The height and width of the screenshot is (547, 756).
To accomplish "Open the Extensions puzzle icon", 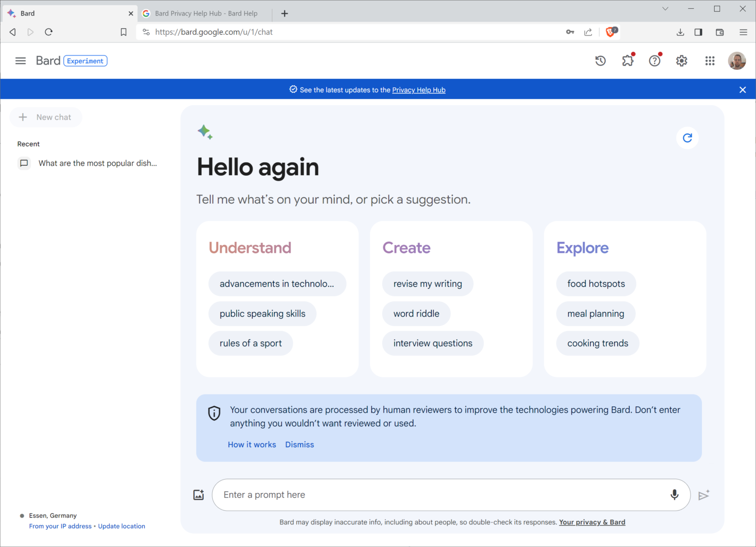I will (x=628, y=61).
